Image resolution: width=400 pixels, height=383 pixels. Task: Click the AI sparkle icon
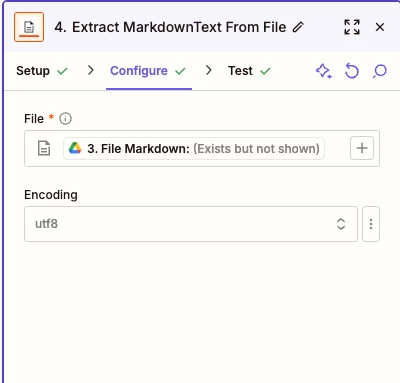[x=324, y=71]
